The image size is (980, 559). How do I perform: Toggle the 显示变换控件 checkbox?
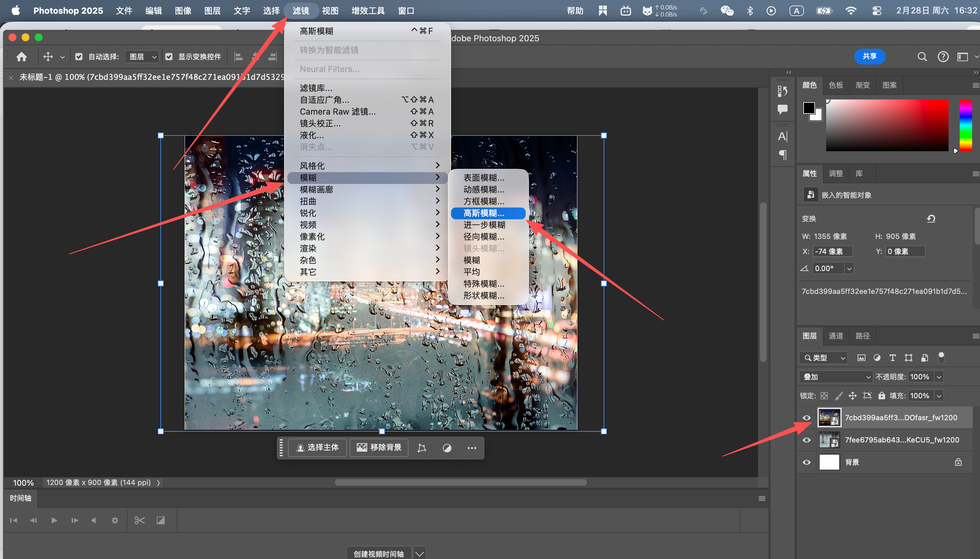(169, 57)
